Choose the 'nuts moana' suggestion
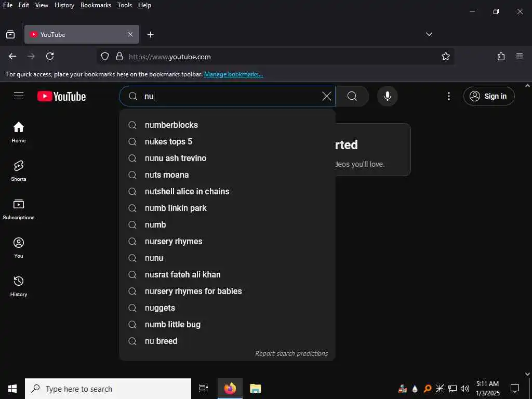532x399 pixels. click(x=228, y=175)
